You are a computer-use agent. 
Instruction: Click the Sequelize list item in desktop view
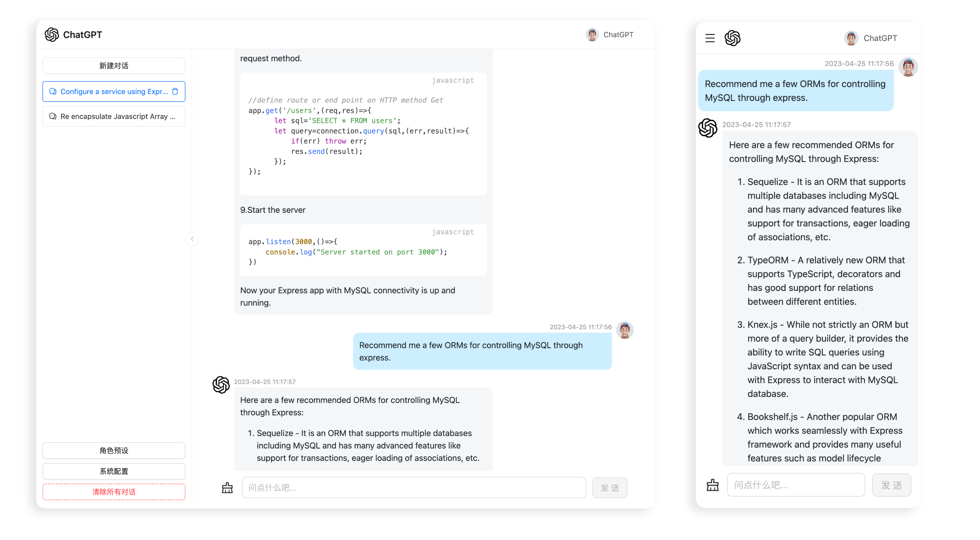tap(364, 445)
